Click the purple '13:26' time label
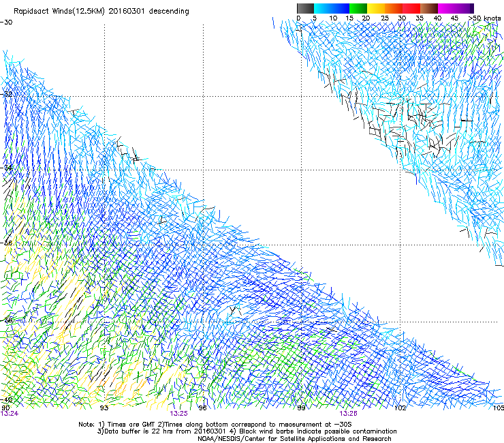 click(x=349, y=414)
